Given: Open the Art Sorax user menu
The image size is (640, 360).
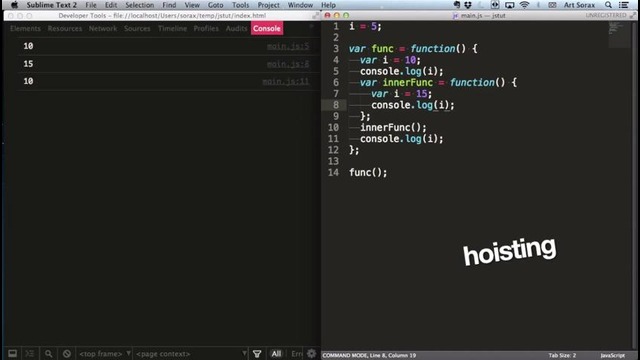Looking at the screenshot, I should (x=579, y=5).
